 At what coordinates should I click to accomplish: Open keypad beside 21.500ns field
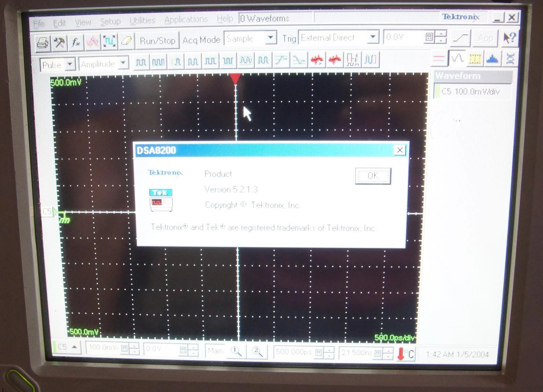click(378, 354)
